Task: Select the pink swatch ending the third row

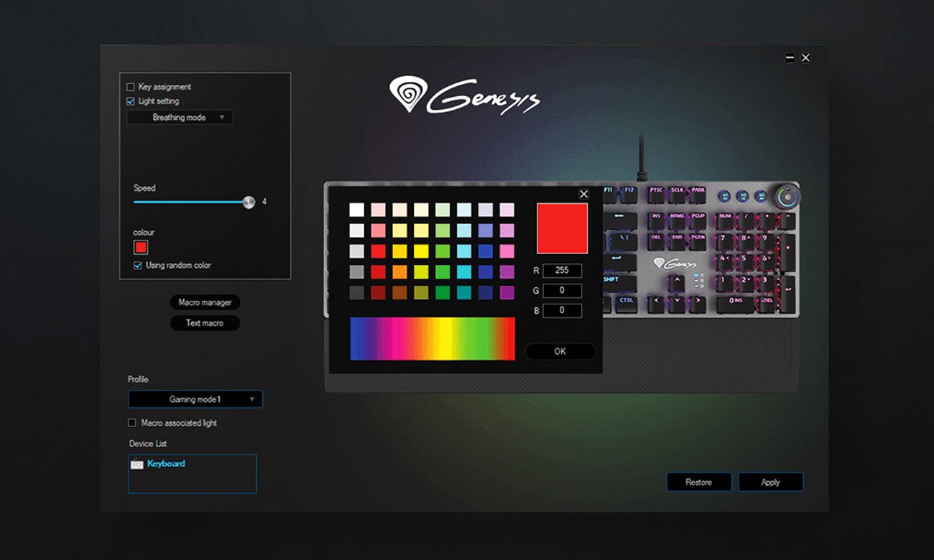Action: pos(507,251)
